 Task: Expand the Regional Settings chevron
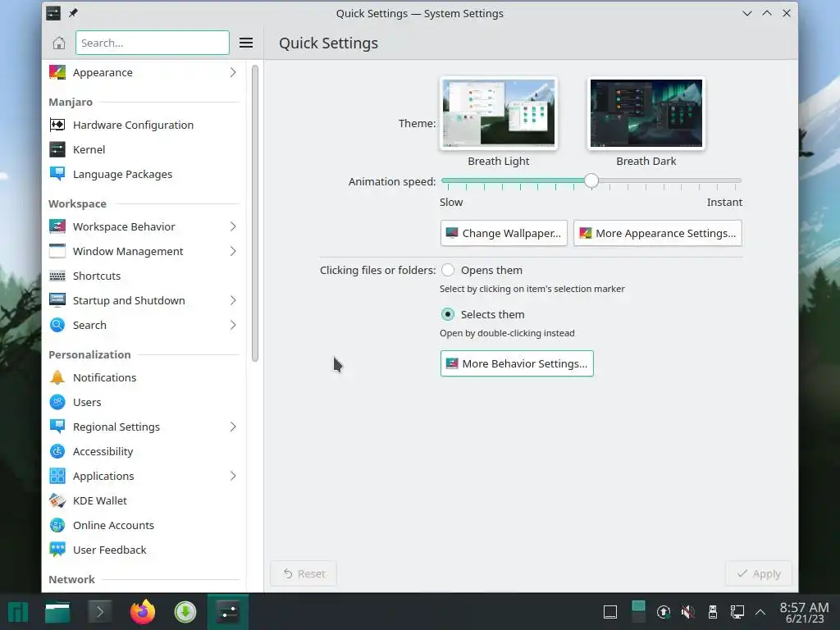(233, 427)
